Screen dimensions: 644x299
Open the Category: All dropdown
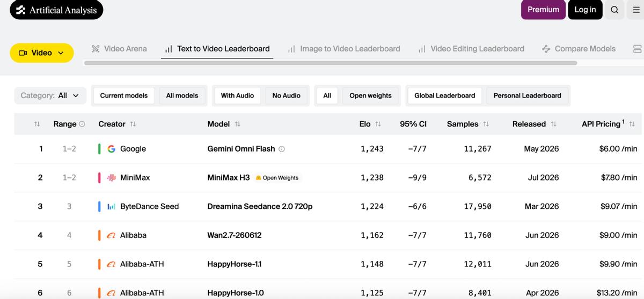click(50, 95)
